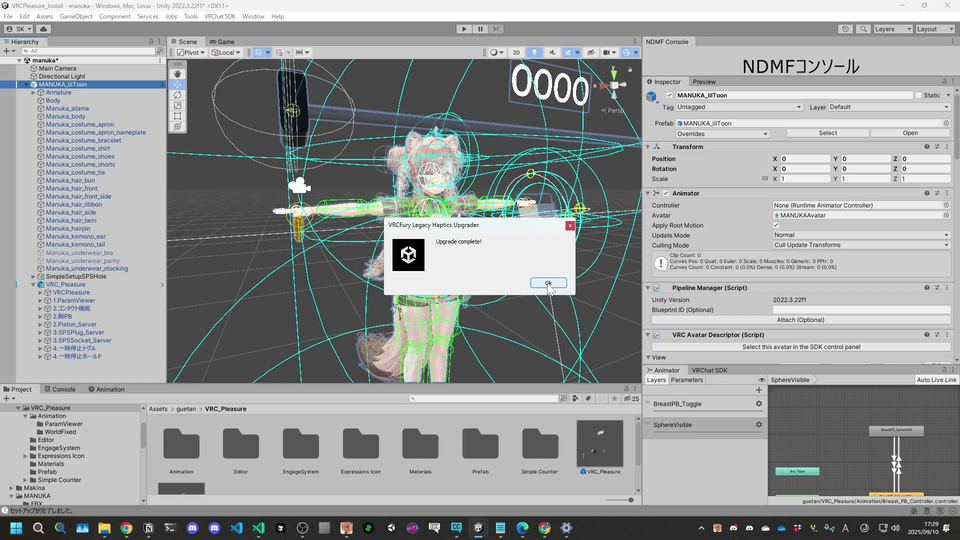Open Visual Studio Code from taskbar

236,528
